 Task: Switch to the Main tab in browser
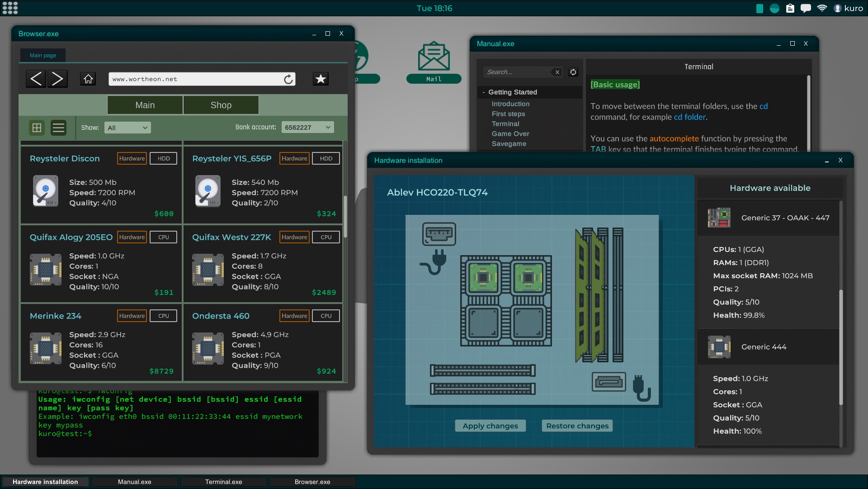pyautogui.click(x=144, y=105)
